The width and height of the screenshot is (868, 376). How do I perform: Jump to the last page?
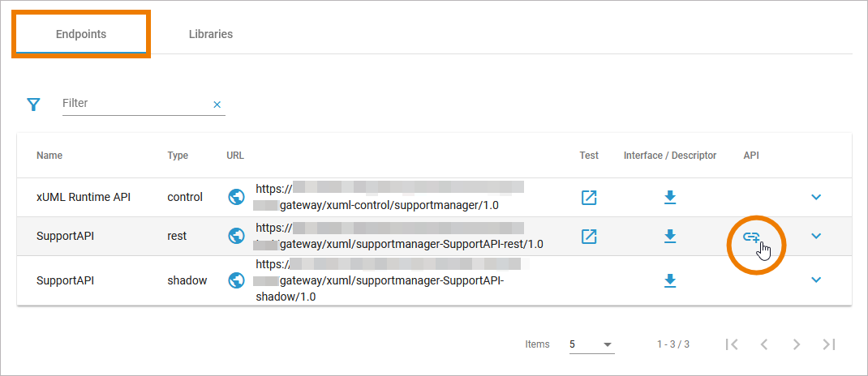pos(828,344)
